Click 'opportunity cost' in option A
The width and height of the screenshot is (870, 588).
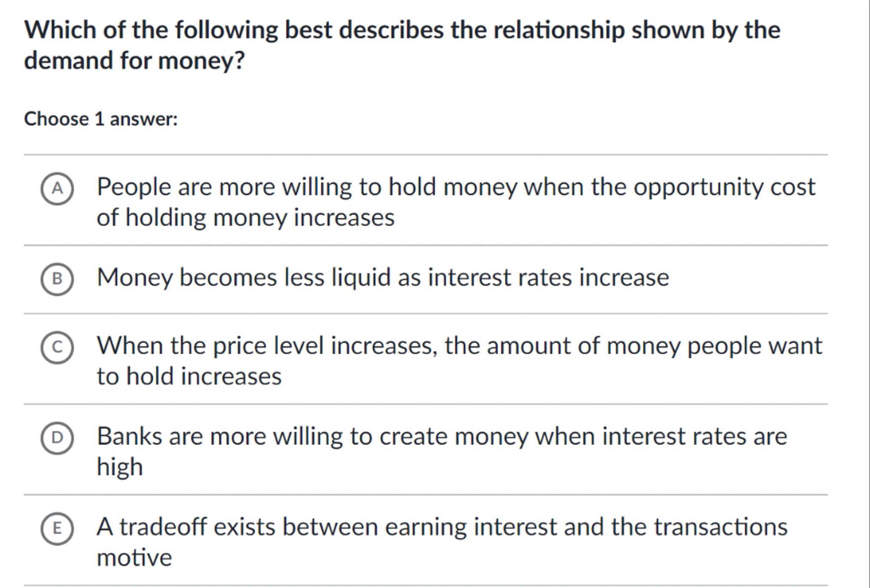(724, 187)
